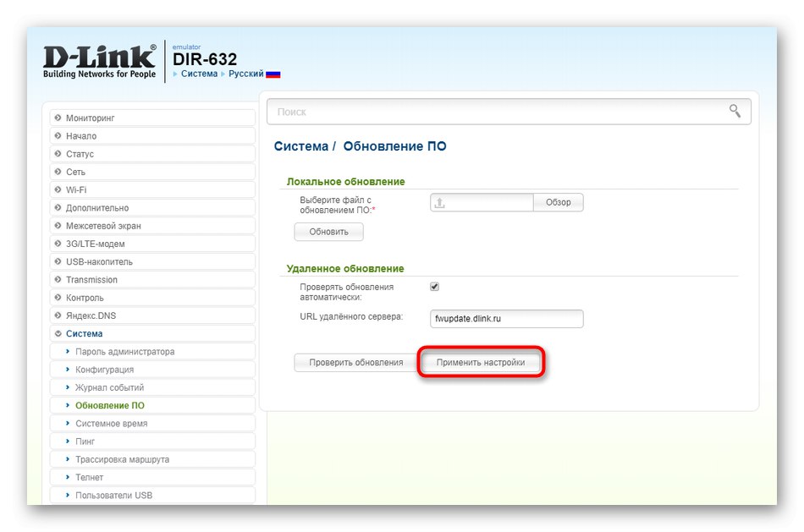Click arrow icon beside Wi-Fi
This screenshot has height=532, width=804.
pos(58,189)
